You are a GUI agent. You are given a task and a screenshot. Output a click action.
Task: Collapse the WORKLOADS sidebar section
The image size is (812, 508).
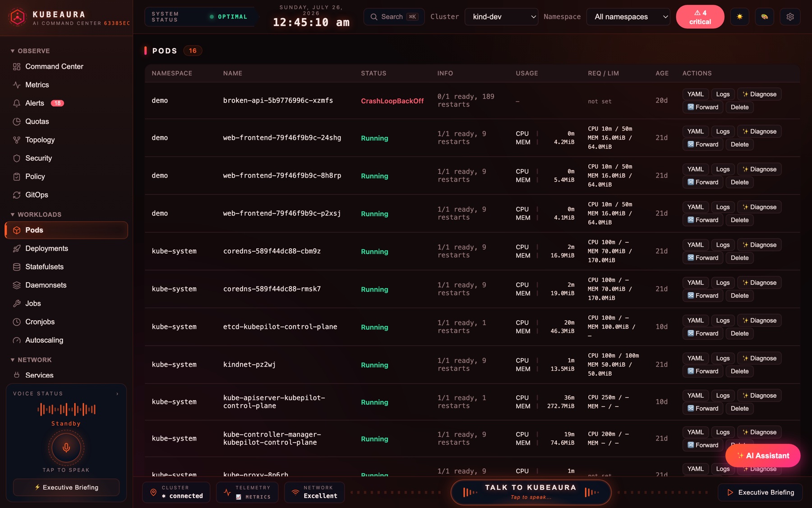(36, 214)
